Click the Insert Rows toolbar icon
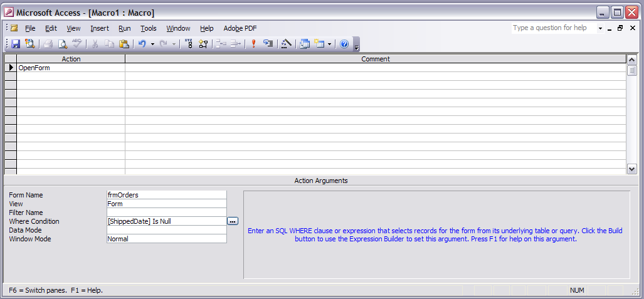 pyautogui.click(x=221, y=44)
